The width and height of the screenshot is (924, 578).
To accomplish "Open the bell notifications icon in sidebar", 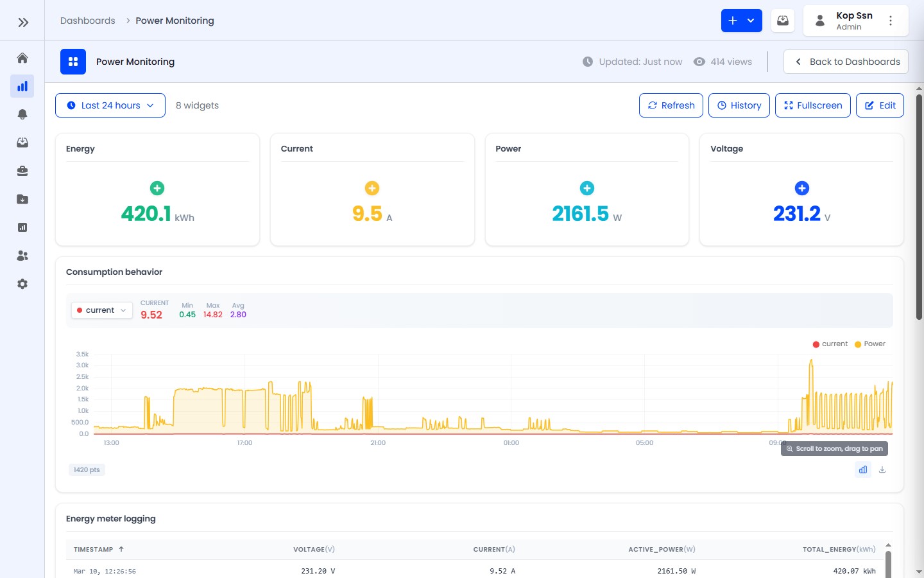I will [x=22, y=114].
